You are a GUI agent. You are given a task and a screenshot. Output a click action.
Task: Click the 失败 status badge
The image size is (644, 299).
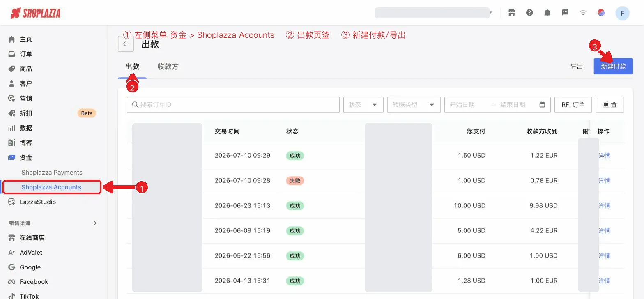[295, 181]
